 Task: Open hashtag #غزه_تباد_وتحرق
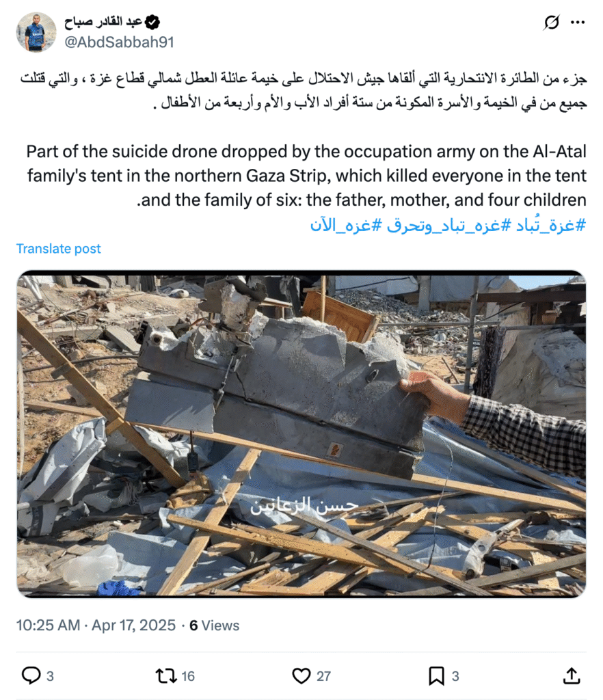[448, 225]
